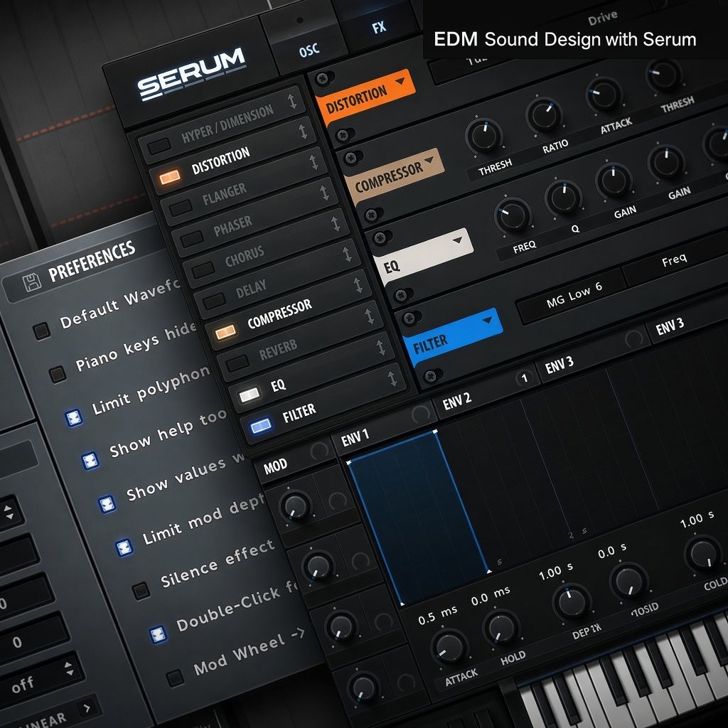Click reorder arrows on Delay row
Viewport: 728px width, 728px height.
(347, 254)
